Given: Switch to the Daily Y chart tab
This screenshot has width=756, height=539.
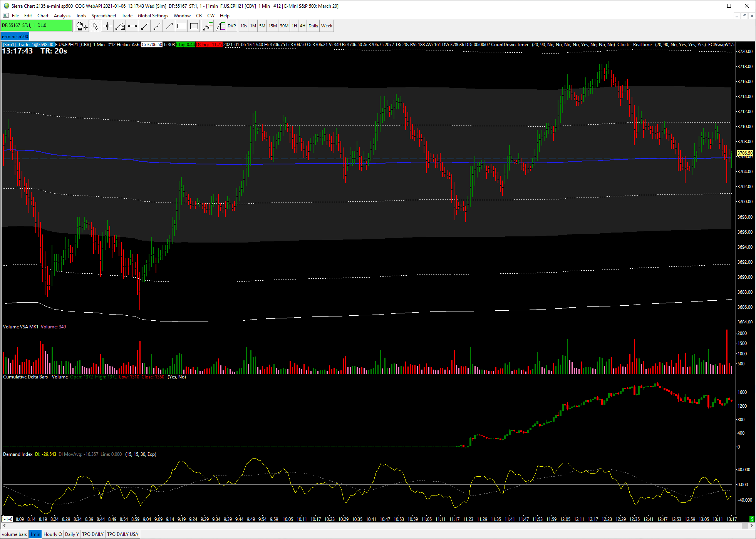Looking at the screenshot, I should pyautogui.click(x=72, y=534).
